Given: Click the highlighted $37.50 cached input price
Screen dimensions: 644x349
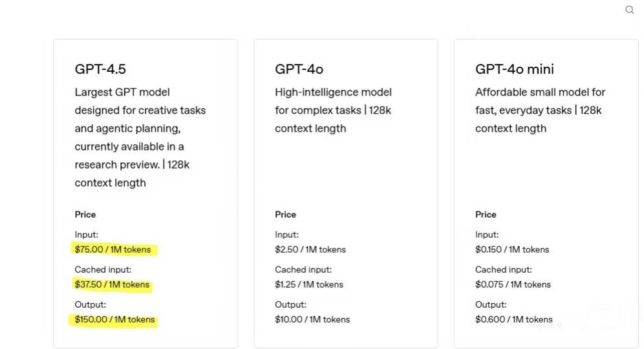Looking at the screenshot, I should (x=112, y=284).
